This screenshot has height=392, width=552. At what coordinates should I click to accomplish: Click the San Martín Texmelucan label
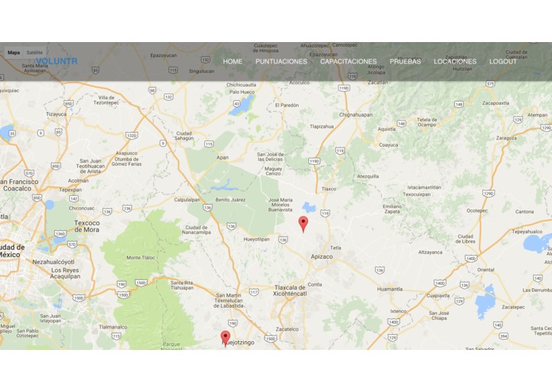229,301
